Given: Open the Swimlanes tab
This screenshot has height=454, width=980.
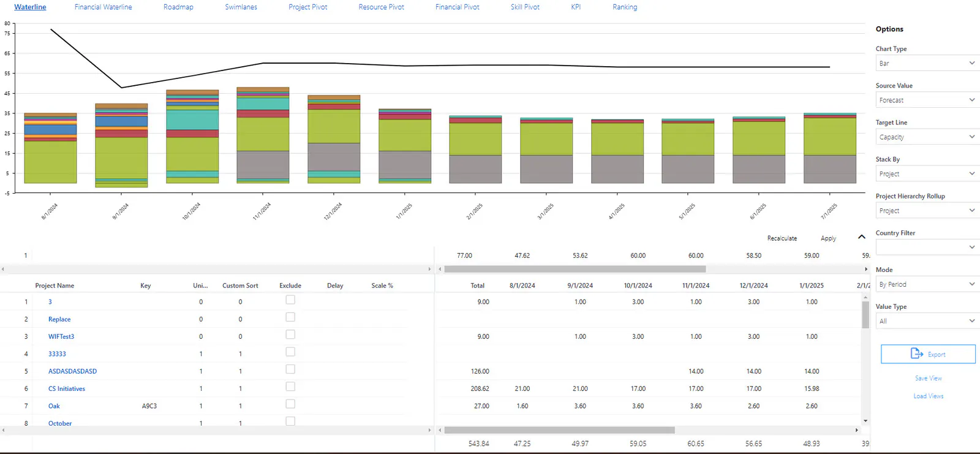Looking at the screenshot, I should point(241,7).
